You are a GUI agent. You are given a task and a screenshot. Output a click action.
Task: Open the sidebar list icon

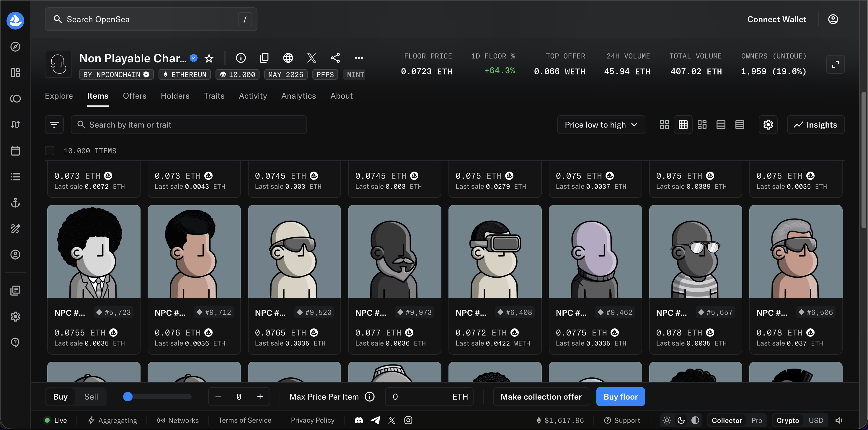click(x=15, y=177)
